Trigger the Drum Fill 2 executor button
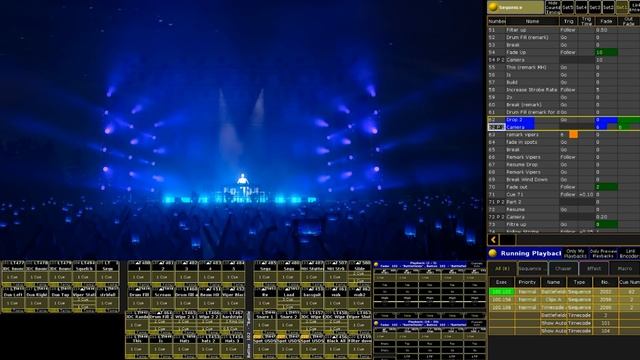The image size is (640, 360). [x=161, y=322]
